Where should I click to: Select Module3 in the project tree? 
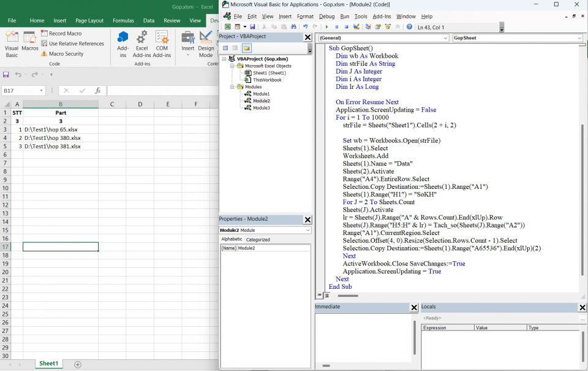click(x=261, y=108)
